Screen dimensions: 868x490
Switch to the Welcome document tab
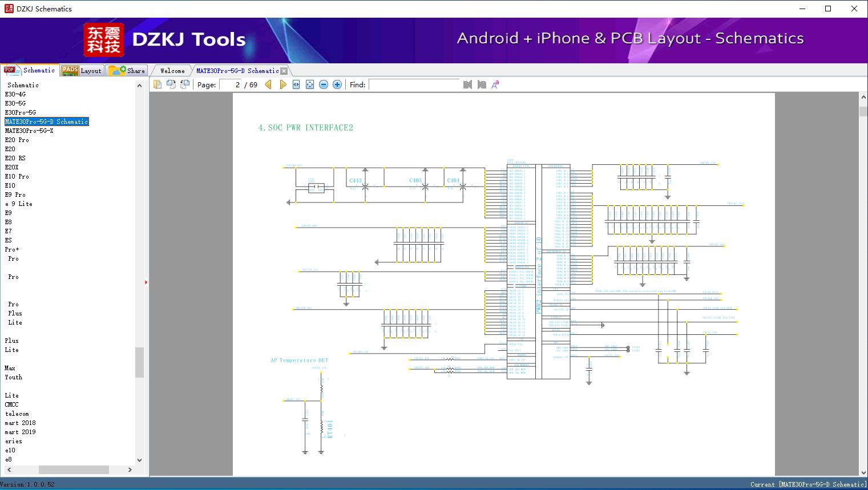(x=172, y=71)
